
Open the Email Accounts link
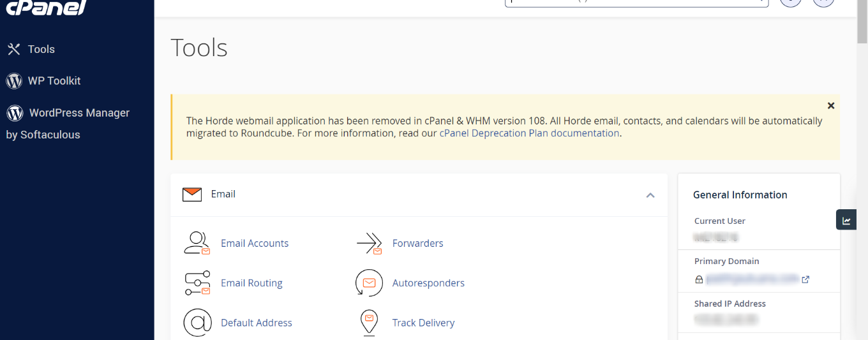(255, 243)
